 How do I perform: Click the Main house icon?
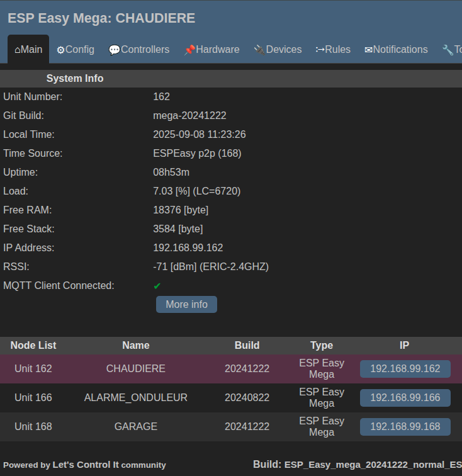coord(18,50)
